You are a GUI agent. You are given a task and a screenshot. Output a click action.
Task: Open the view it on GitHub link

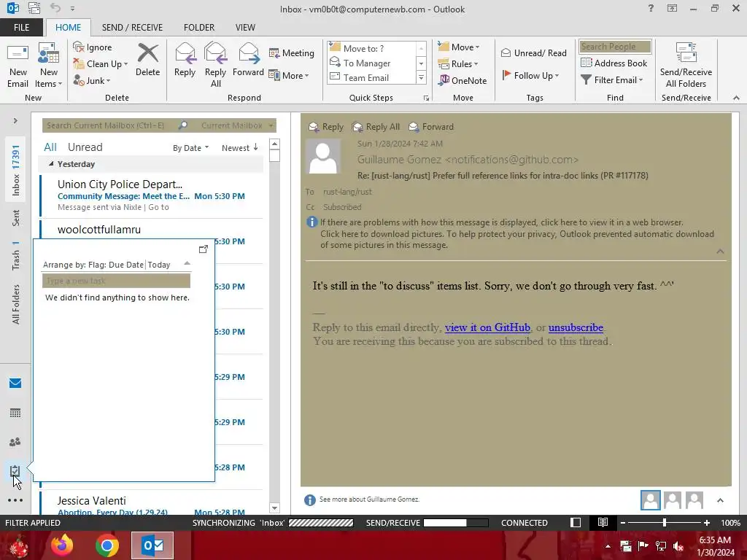click(x=487, y=327)
